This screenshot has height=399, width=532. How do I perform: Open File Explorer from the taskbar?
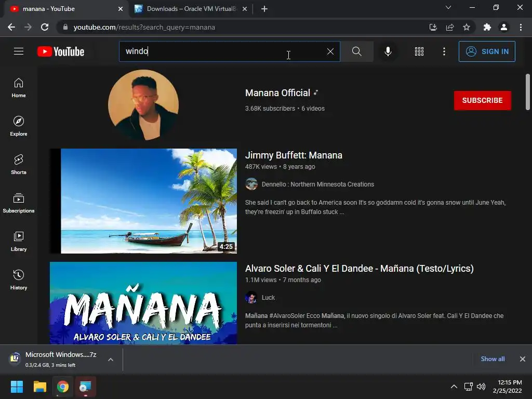[x=39, y=387]
